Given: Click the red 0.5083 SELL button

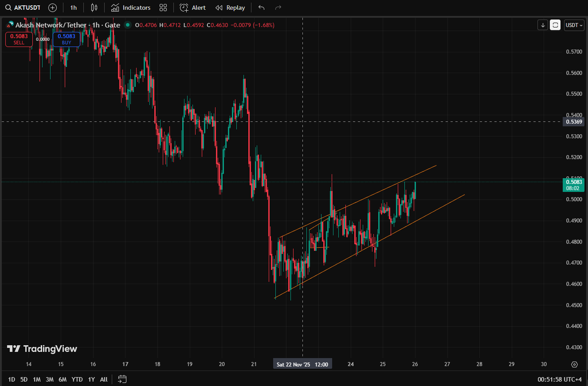Looking at the screenshot, I should tap(19, 39).
